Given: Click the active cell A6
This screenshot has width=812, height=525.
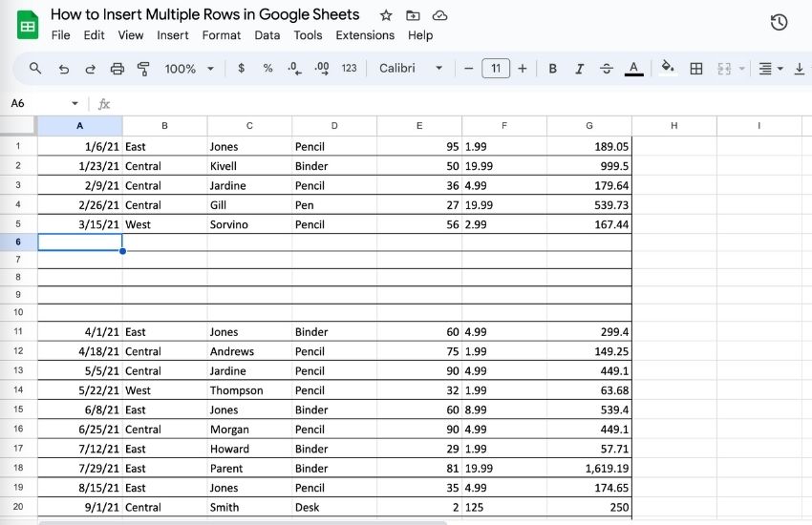Looking at the screenshot, I should [x=79, y=242].
